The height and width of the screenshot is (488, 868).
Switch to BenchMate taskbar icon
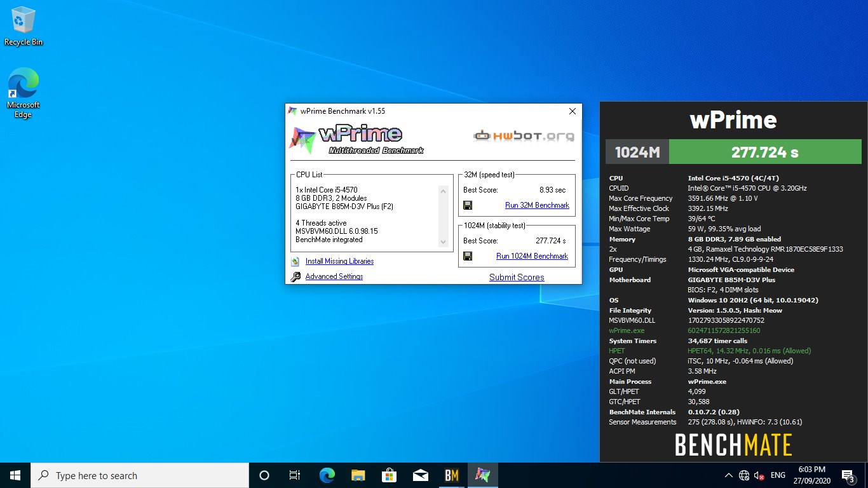click(x=452, y=475)
